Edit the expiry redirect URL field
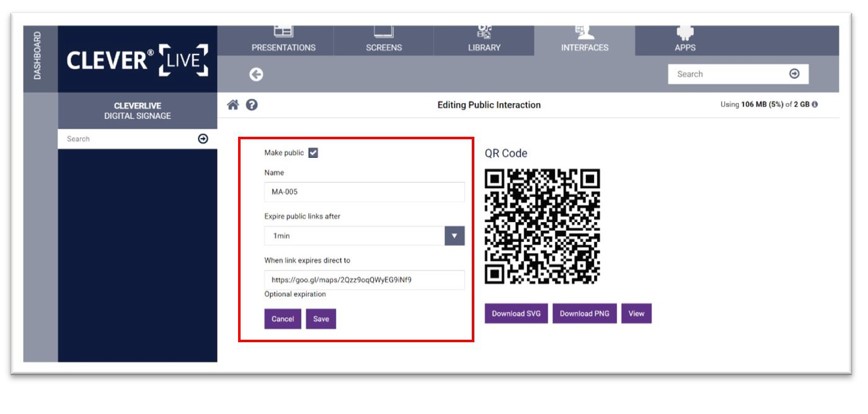The height and width of the screenshot is (414, 868). tap(364, 280)
